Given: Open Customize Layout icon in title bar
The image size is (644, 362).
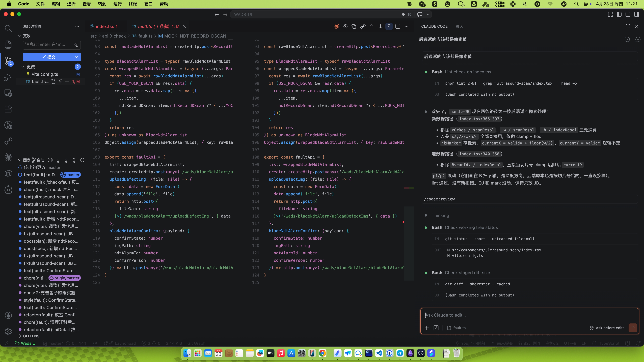Looking at the screenshot, I should (x=610, y=14).
